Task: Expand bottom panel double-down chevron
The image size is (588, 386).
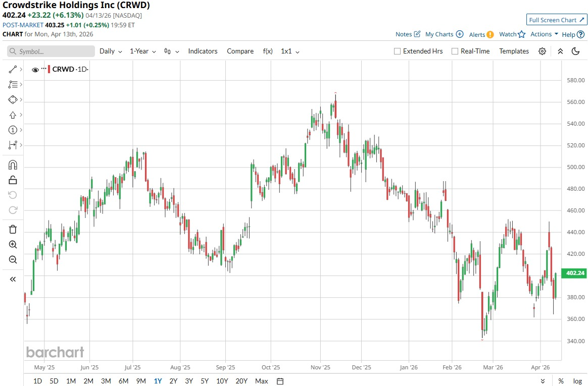Action: 543,381
